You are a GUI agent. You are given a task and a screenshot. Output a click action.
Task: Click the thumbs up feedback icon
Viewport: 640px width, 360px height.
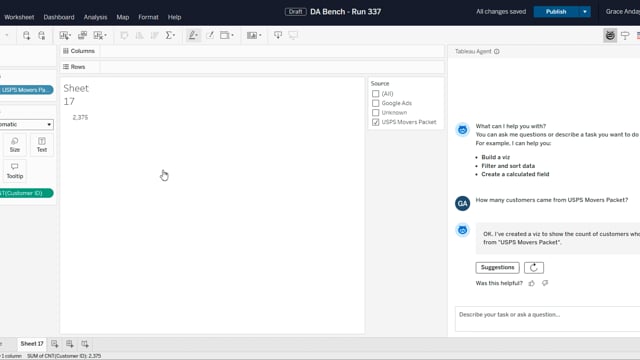point(531,283)
